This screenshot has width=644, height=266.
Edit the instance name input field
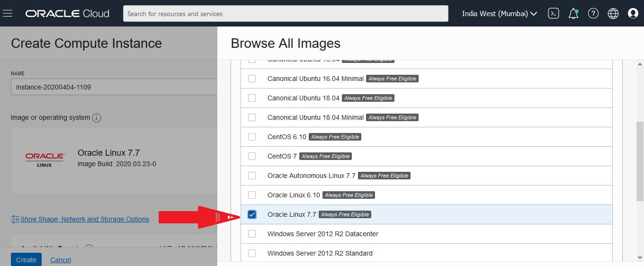(114, 87)
